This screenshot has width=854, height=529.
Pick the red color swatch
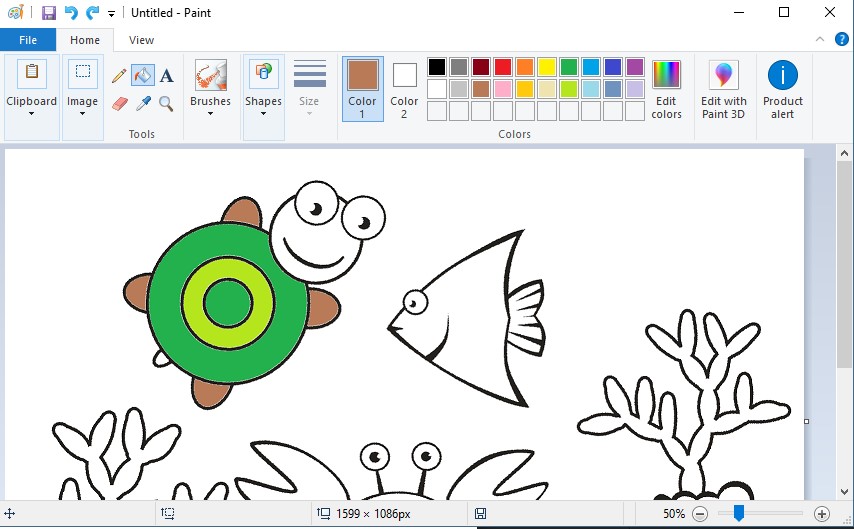(503, 67)
